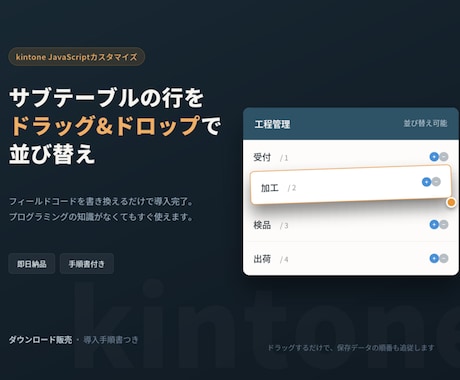
Task: Click the minus icon in 加工 row
Action: click(x=436, y=182)
